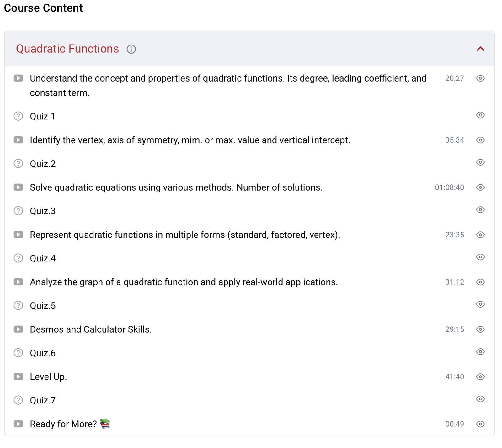
Task: Click the question icon next to Quiz.4
Action: click(x=19, y=258)
